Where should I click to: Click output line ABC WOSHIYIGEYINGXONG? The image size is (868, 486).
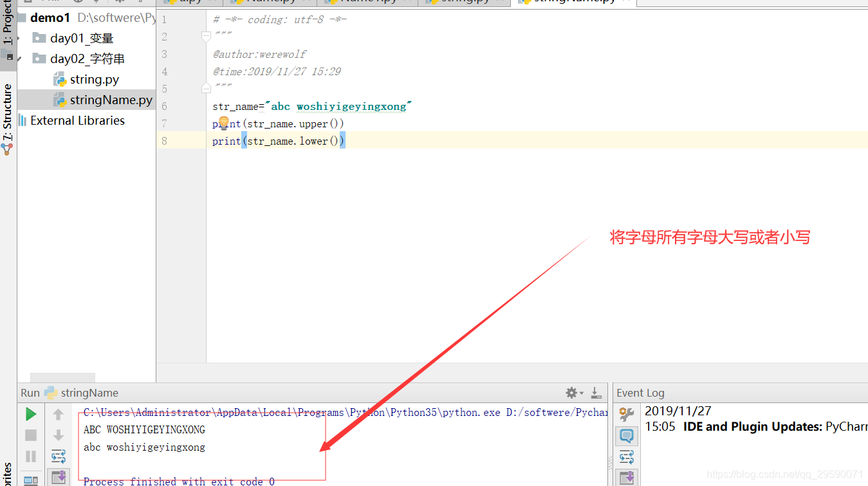pos(144,429)
